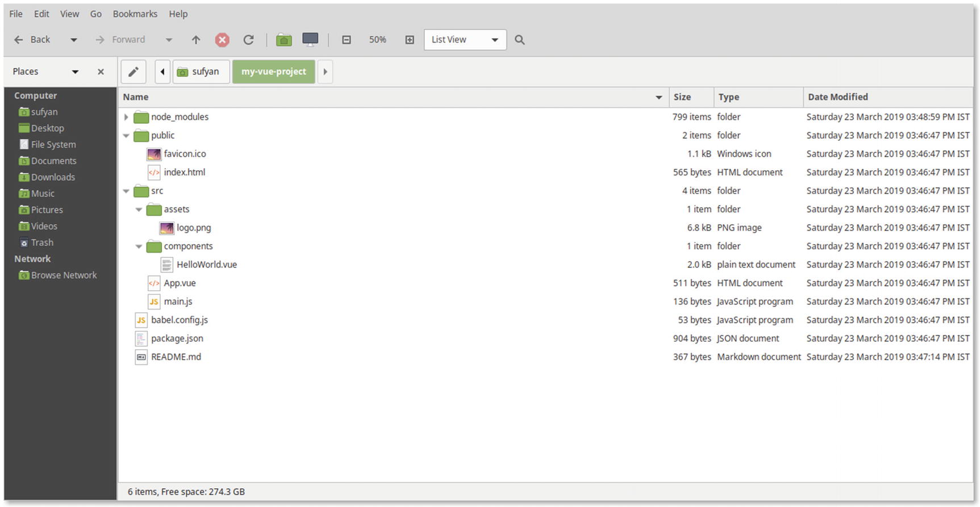
Task: Collapse the public folder tree
Action: (x=126, y=136)
